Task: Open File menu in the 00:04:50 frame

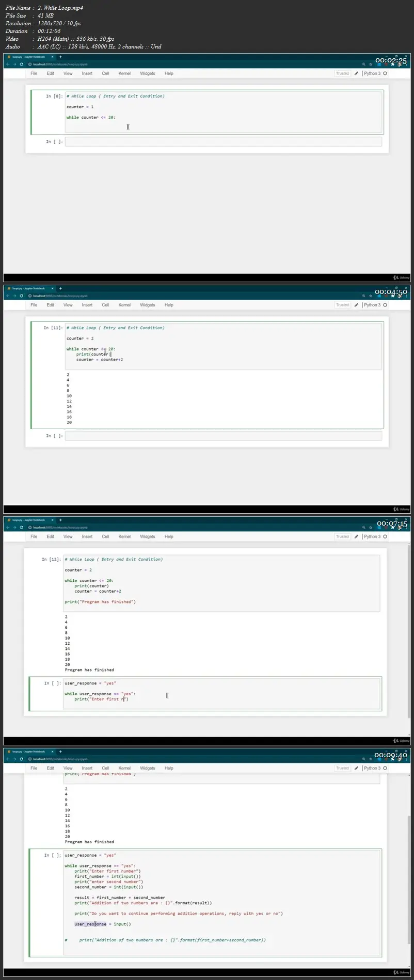Action: 34,305
